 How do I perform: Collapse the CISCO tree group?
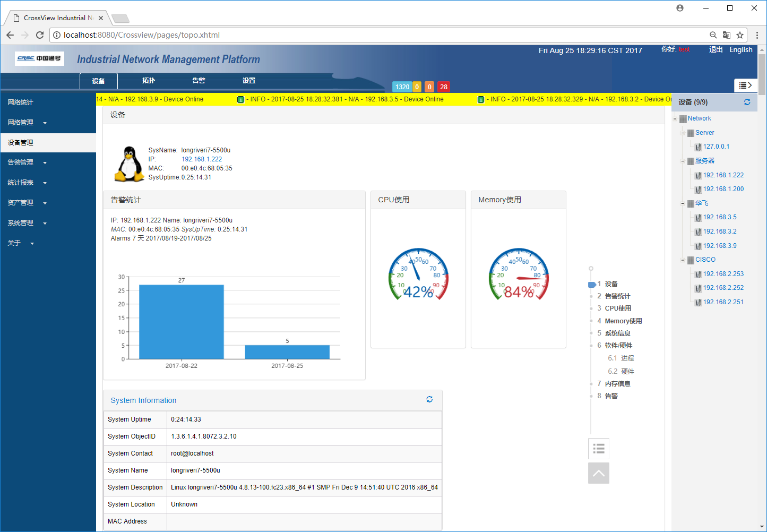[683, 260]
